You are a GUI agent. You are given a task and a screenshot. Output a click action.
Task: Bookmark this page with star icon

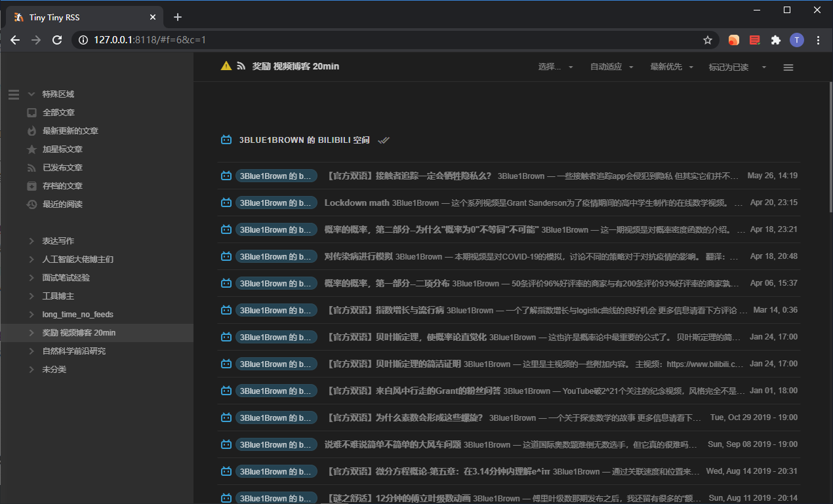[708, 40]
